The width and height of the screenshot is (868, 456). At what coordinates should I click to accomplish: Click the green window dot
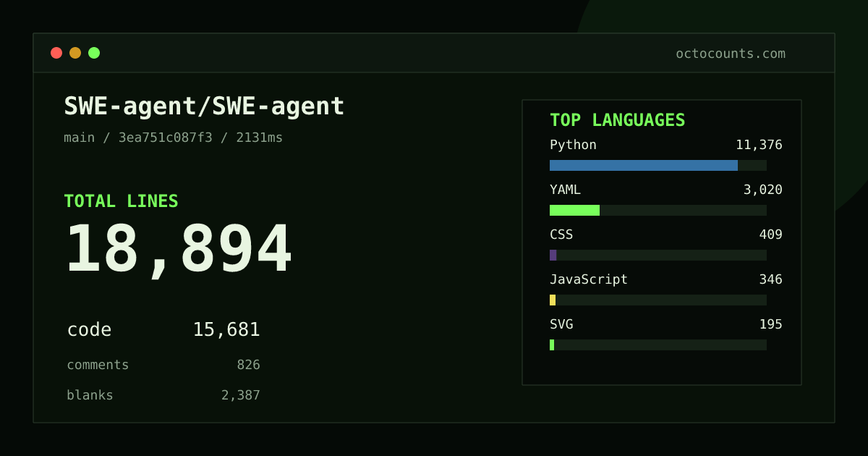(x=94, y=53)
